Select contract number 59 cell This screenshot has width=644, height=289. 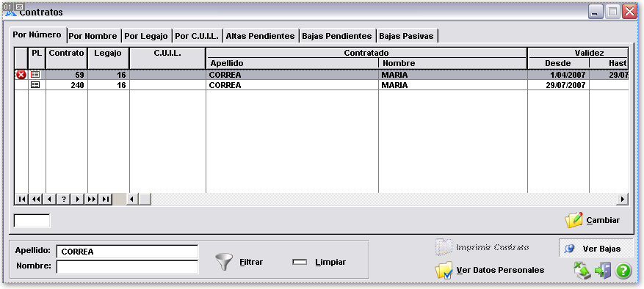[x=67, y=75]
